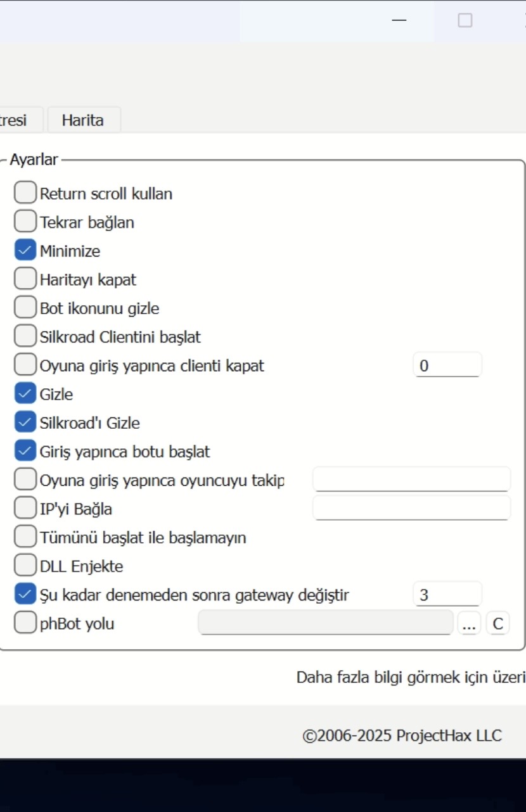Uncheck the Minimize option

25,251
